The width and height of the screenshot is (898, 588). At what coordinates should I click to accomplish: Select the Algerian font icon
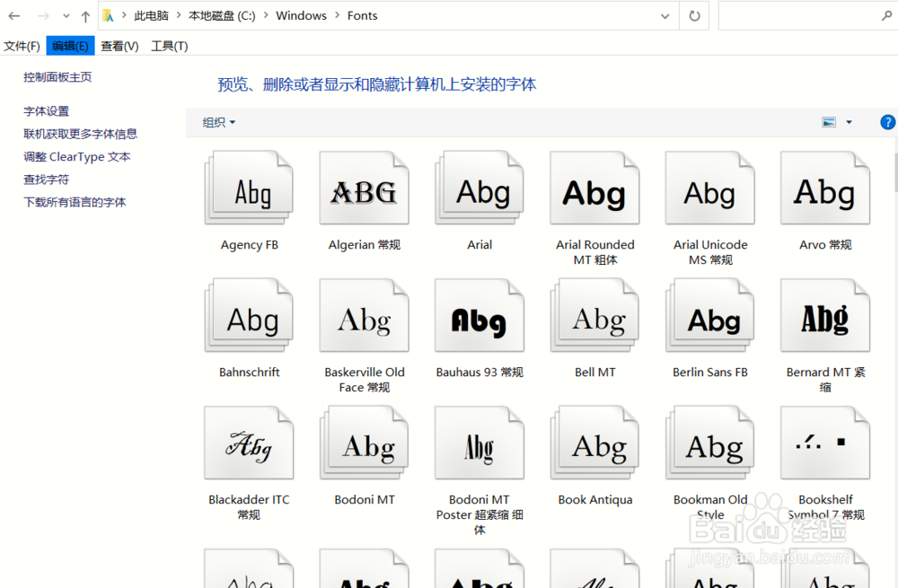point(365,188)
